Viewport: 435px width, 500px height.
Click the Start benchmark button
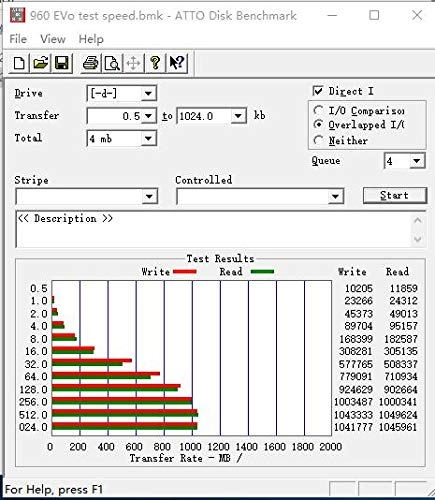point(395,195)
